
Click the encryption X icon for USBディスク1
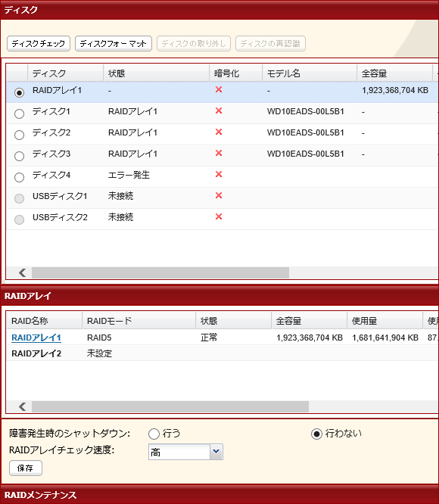click(x=219, y=196)
